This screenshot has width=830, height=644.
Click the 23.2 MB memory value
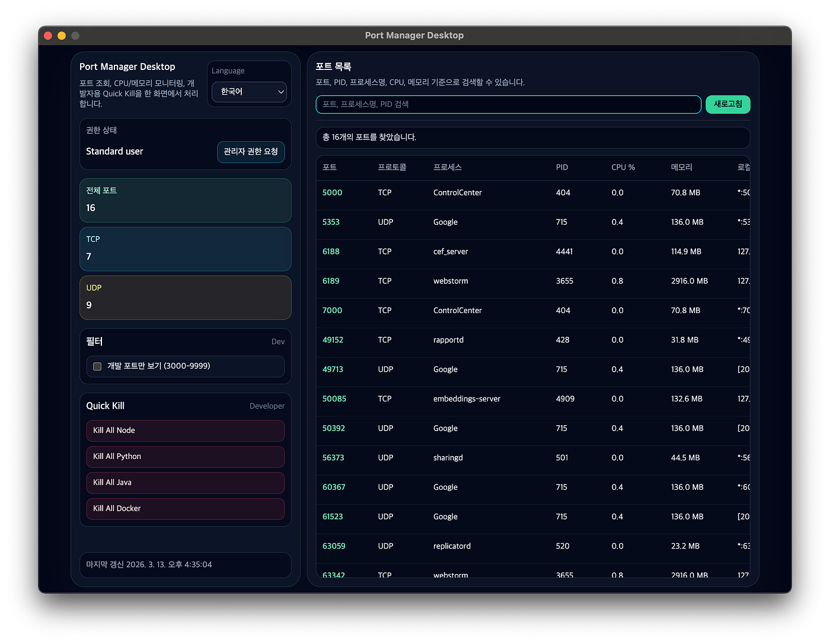coord(685,546)
